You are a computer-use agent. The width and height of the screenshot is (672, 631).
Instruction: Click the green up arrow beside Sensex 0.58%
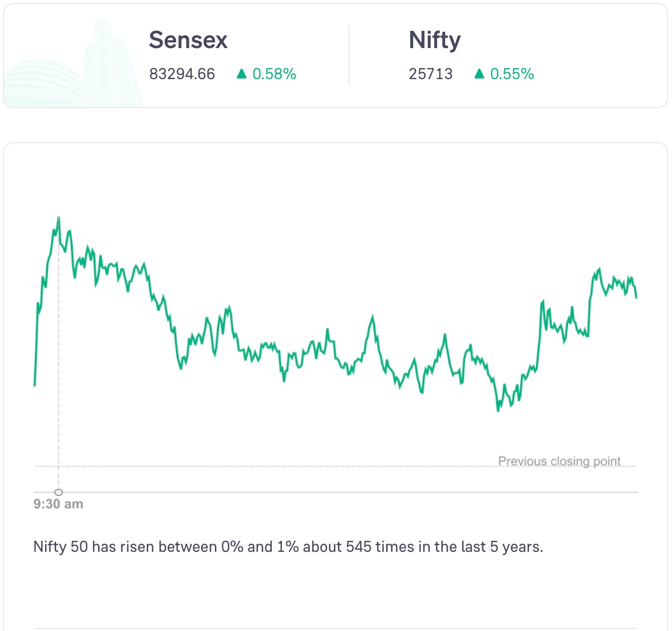pyautogui.click(x=242, y=74)
